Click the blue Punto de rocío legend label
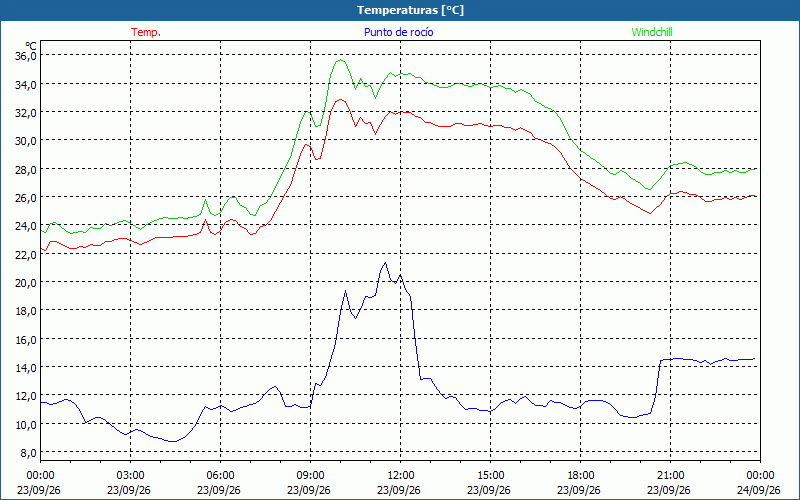800x500 pixels. click(398, 32)
